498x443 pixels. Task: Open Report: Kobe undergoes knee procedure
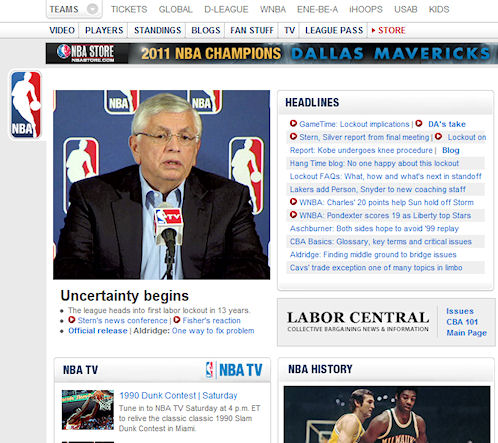pos(361,150)
